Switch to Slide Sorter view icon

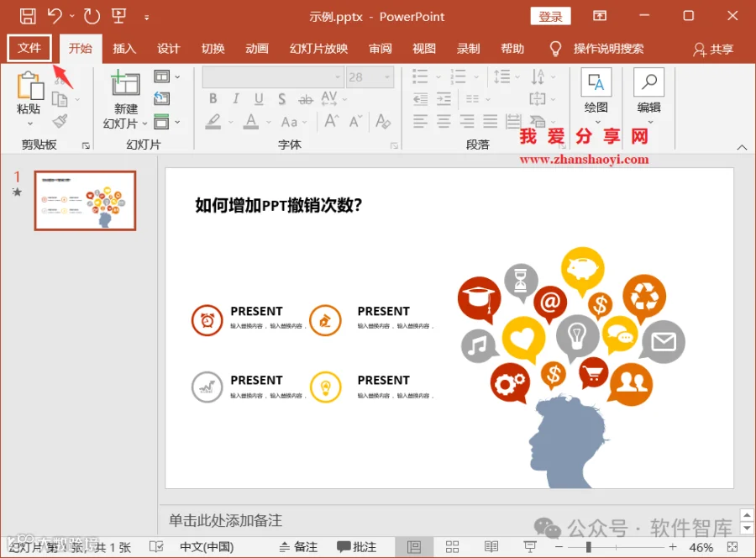[452, 546]
